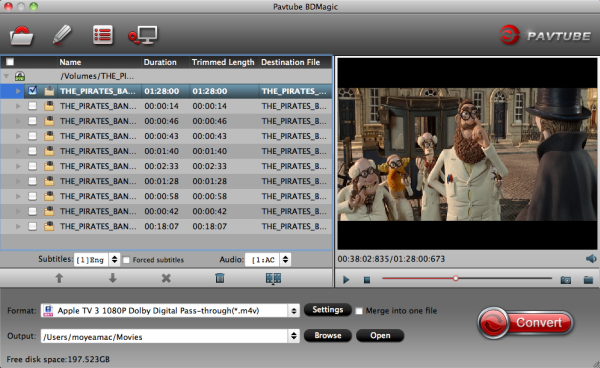Open the Settings button
This screenshot has width=600, height=368.
pyautogui.click(x=328, y=310)
